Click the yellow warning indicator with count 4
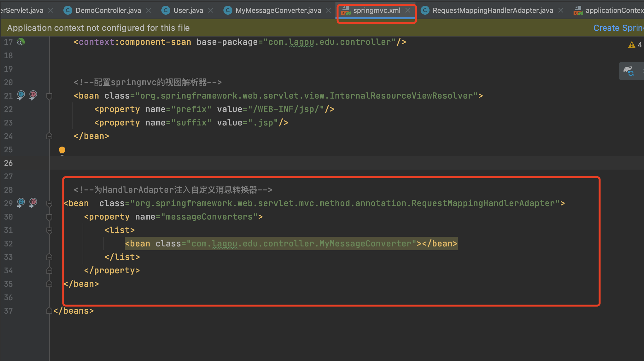644x361 pixels. pos(635,45)
